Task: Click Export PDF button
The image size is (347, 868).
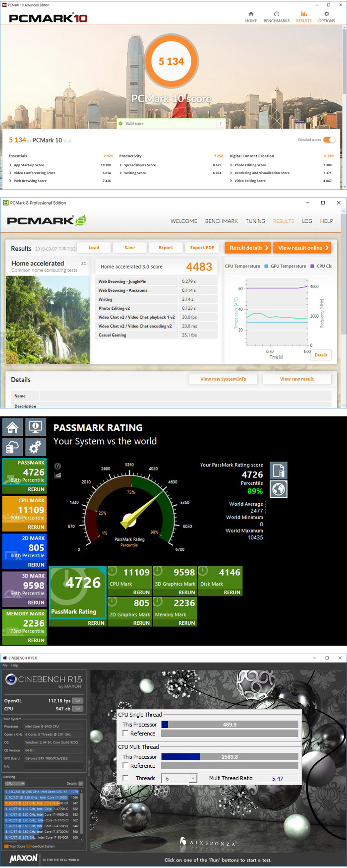Action: coord(202,247)
